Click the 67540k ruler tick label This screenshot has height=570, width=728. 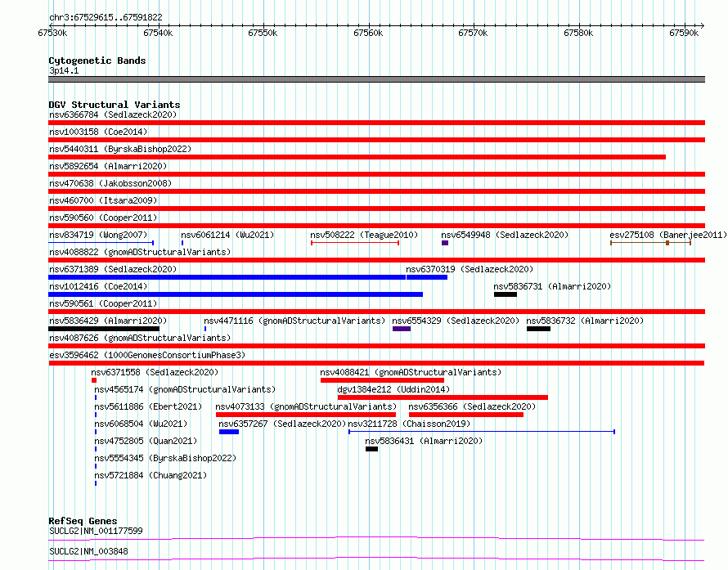[x=158, y=33]
